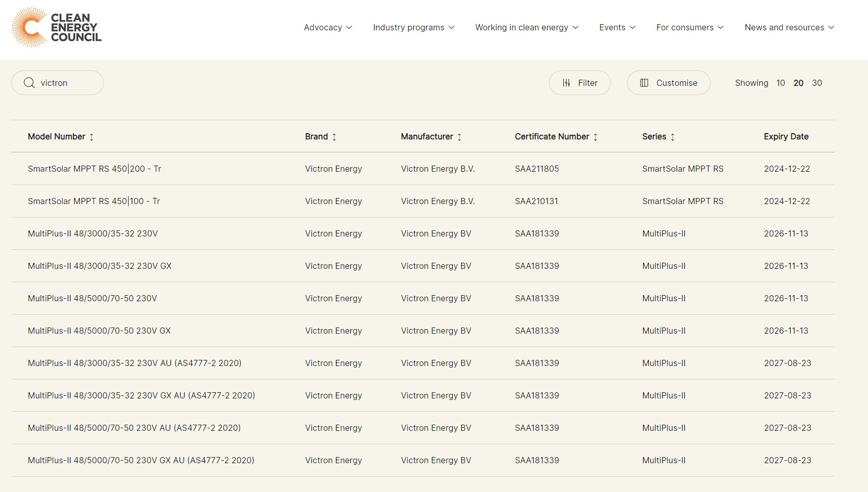Expand the Industry programs chevron
Screen dimensions: 868x492
[x=452, y=27]
